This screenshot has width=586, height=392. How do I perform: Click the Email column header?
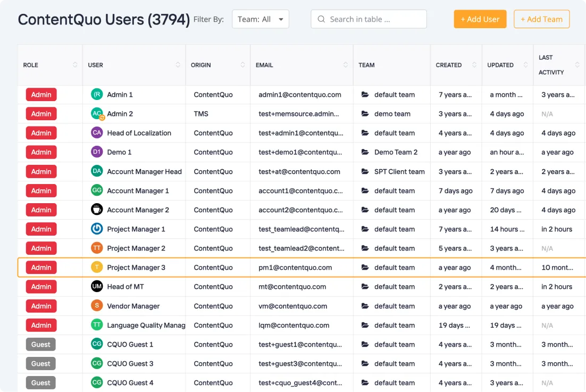tap(264, 65)
